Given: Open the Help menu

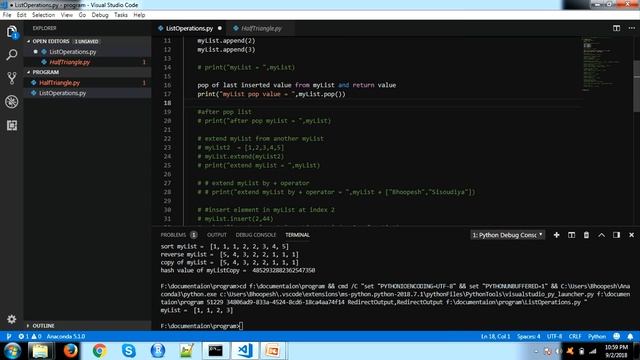Looking at the screenshot, I should (139, 15).
